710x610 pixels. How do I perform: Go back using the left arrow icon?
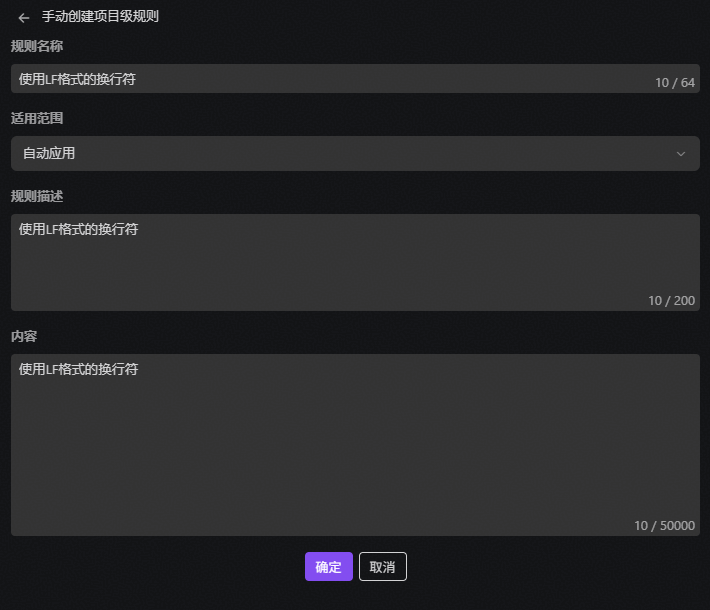pos(24,18)
